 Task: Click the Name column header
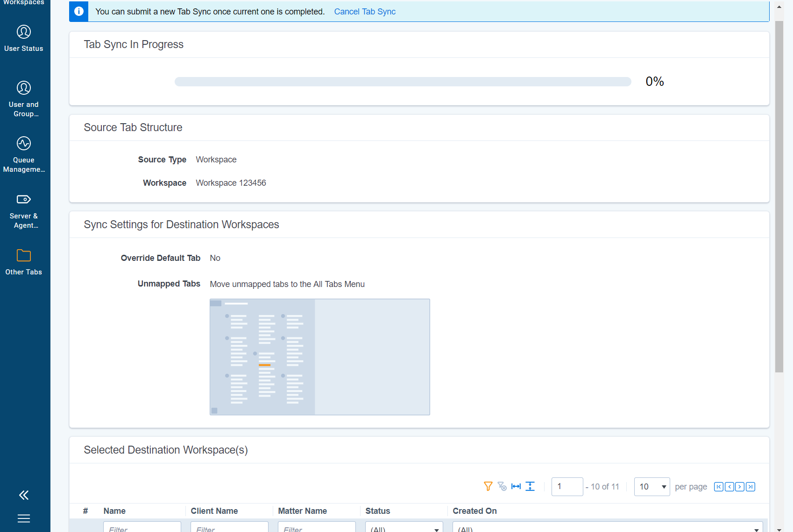coord(114,511)
